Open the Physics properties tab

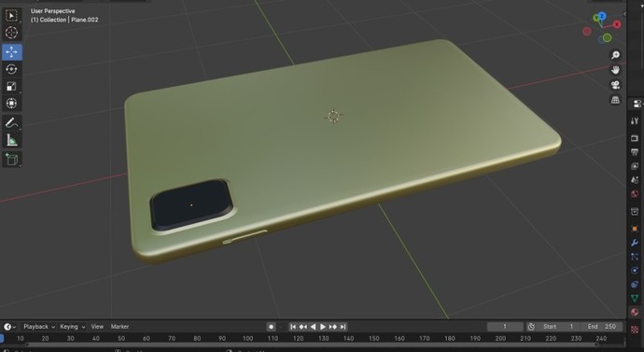click(x=635, y=270)
